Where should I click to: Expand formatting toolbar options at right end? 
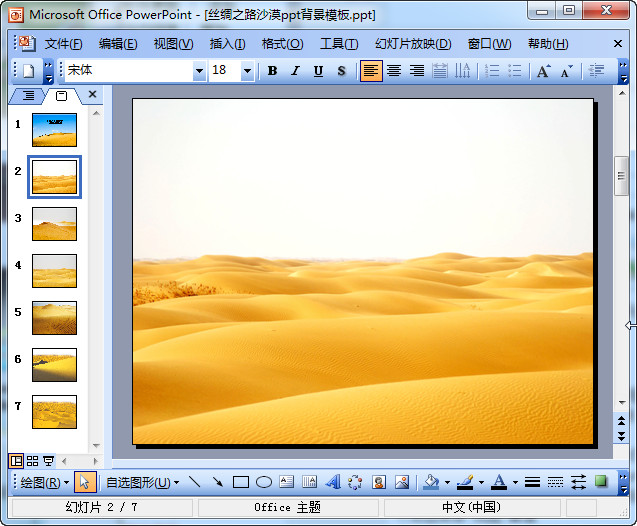[623, 71]
